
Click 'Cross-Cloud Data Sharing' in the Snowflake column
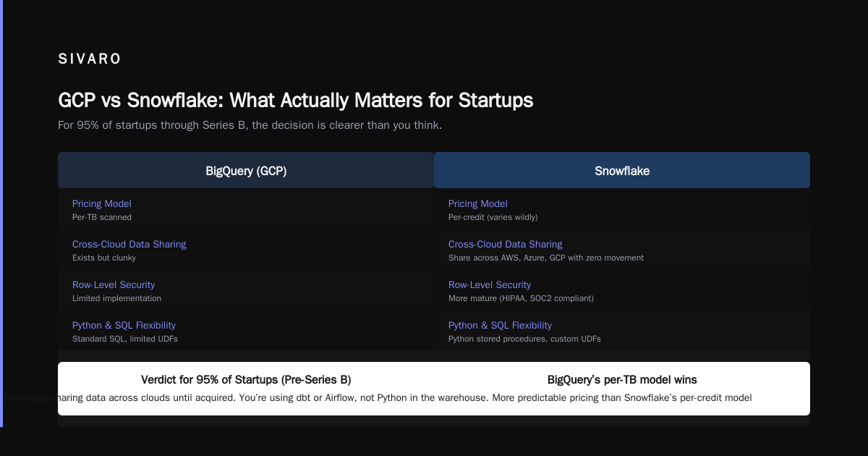pos(506,245)
